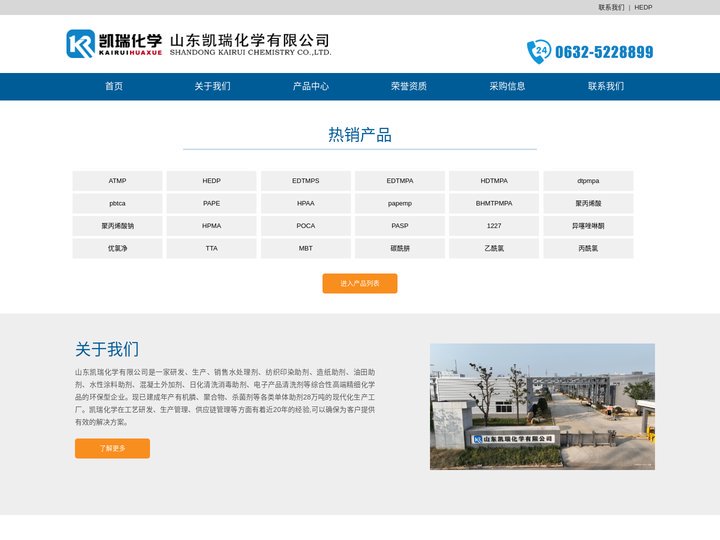Open 采购信息 in the navigation bar
The width and height of the screenshot is (720, 540).
point(507,86)
